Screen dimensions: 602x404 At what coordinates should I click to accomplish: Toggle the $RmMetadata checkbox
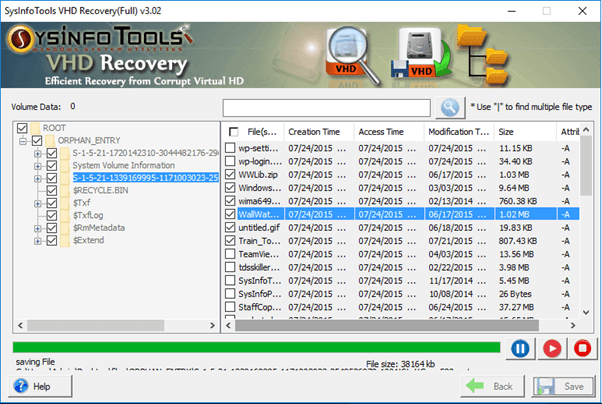coord(52,228)
